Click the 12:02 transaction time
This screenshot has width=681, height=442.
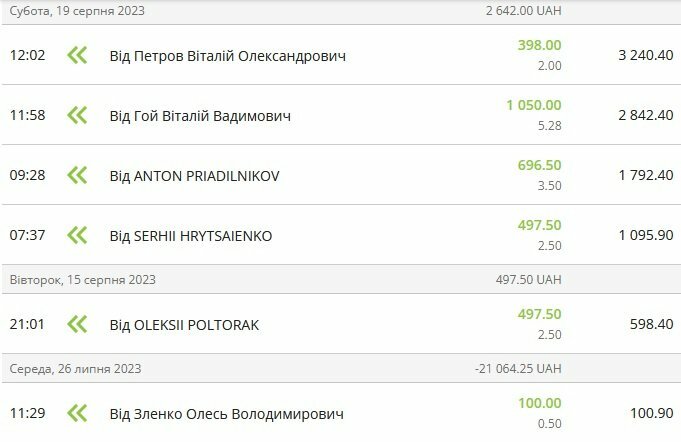27,56
